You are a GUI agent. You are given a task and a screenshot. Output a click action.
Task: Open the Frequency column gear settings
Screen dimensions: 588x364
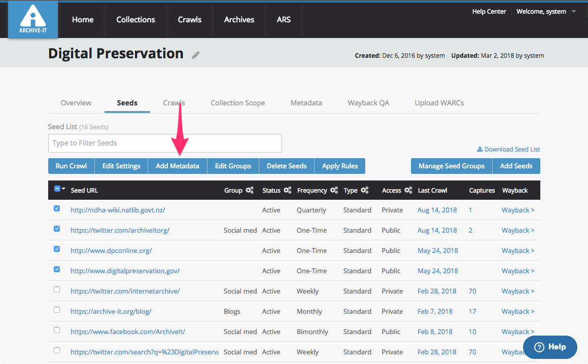pyautogui.click(x=334, y=191)
